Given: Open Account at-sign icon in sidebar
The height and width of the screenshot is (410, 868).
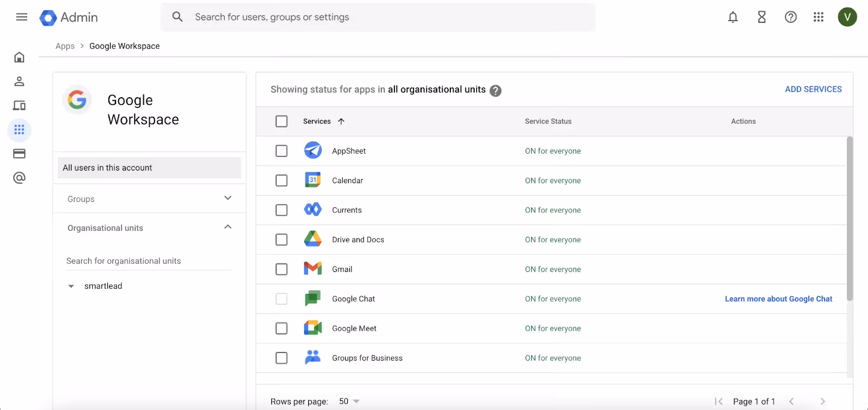Looking at the screenshot, I should pyautogui.click(x=20, y=178).
